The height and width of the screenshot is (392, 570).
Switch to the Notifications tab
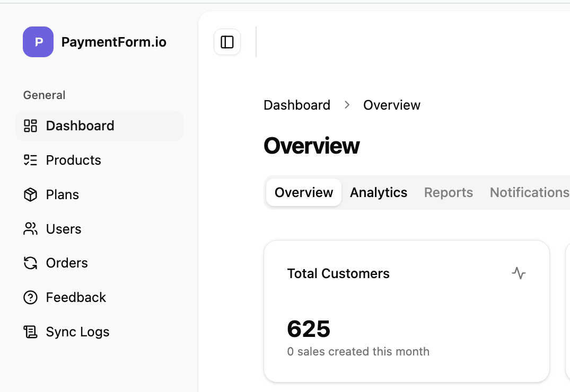[530, 192]
